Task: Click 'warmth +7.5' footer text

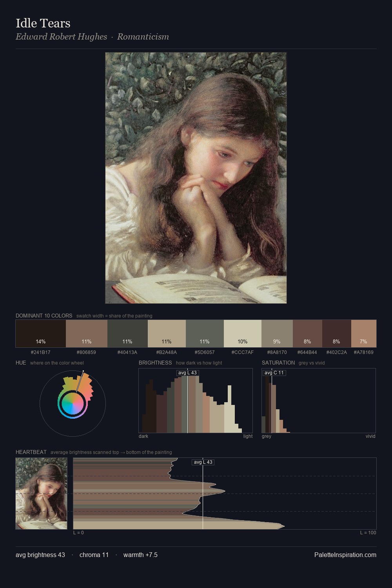Action: tap(140, 555)
